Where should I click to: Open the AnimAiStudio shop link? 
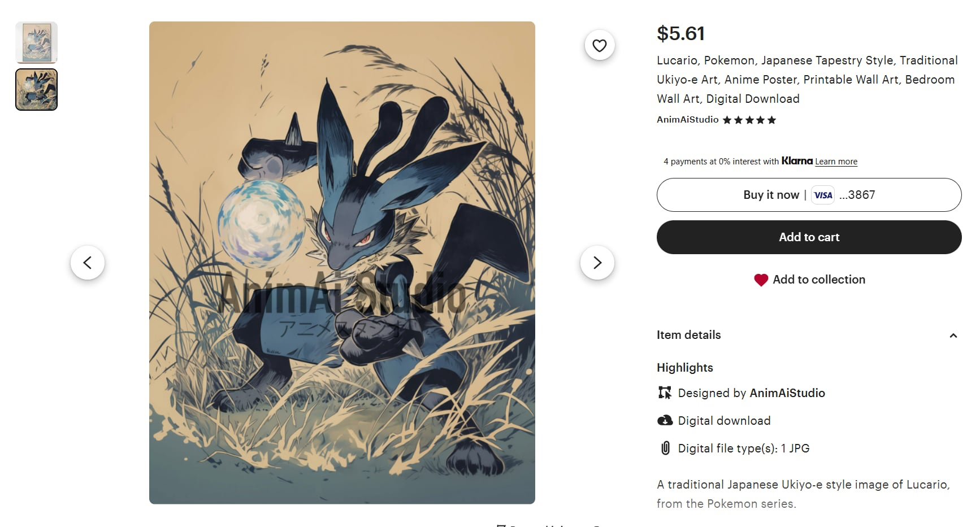(x=687, y=120)
